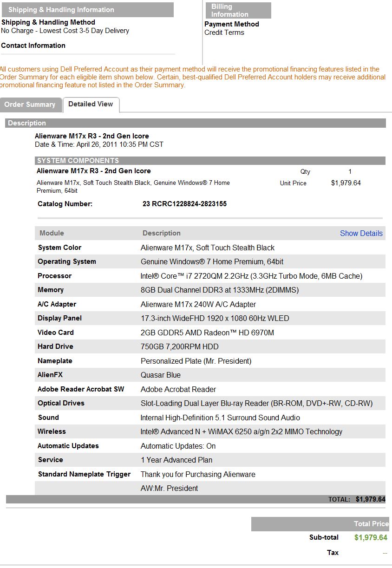Select "Intel® Advanced N + WiMAX 6250" wireless description

pyautogui.click(x=242, y=432)
